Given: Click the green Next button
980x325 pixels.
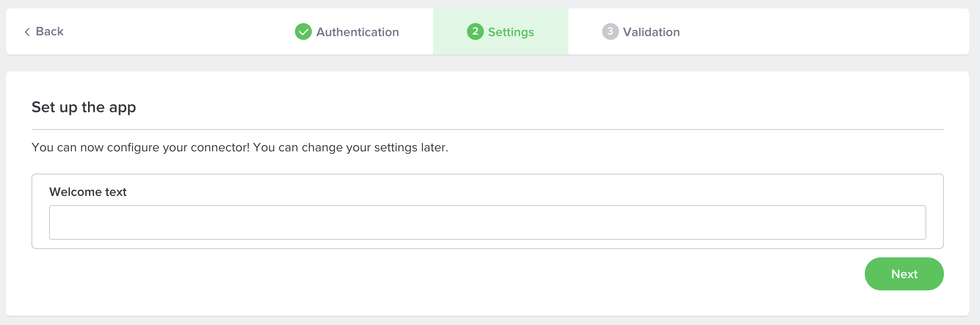Looking at the screenshot, I should coord(904,274).
